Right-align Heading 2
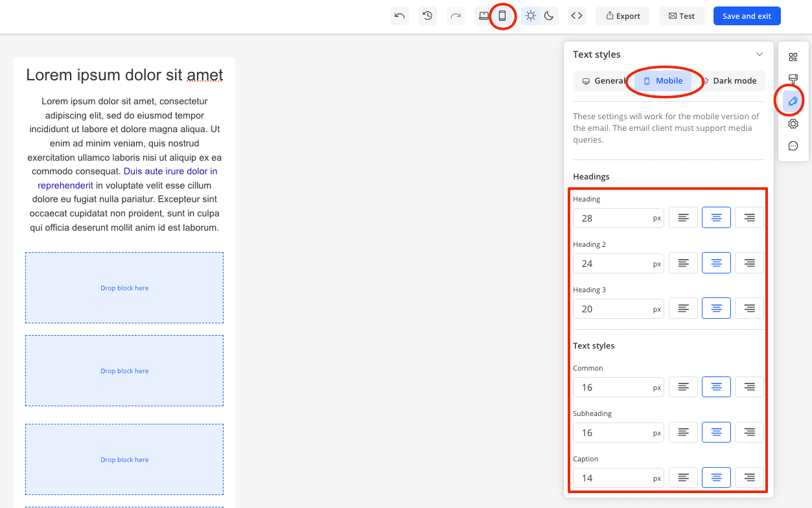This screenshot has height=508, width=812. (x=749, y=263)
